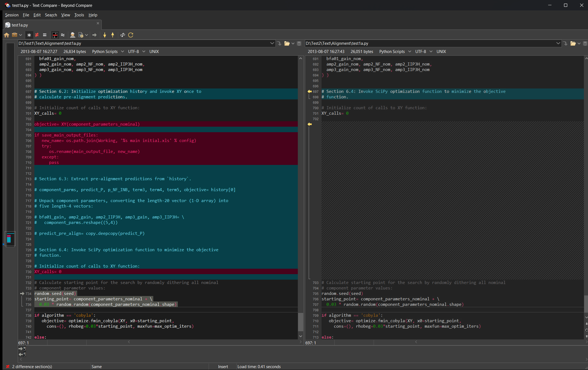This screenshot has height=370, width=588.
Task: Click left pane scroll-up arrow
Action: (301, 58)
